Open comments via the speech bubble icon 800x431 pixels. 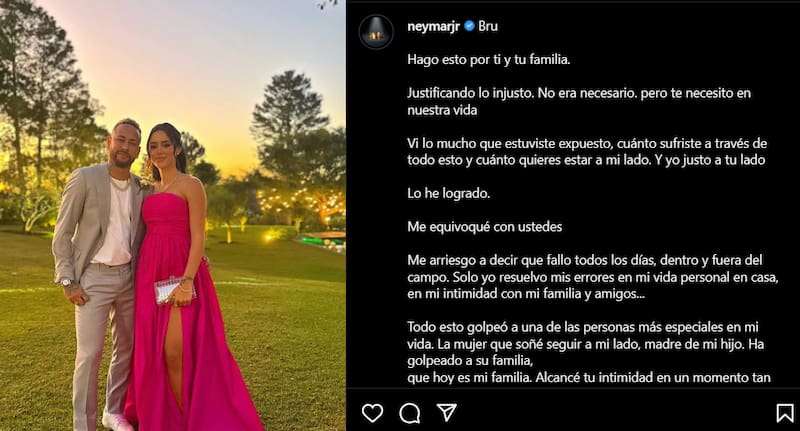click(x=410, y=414)
